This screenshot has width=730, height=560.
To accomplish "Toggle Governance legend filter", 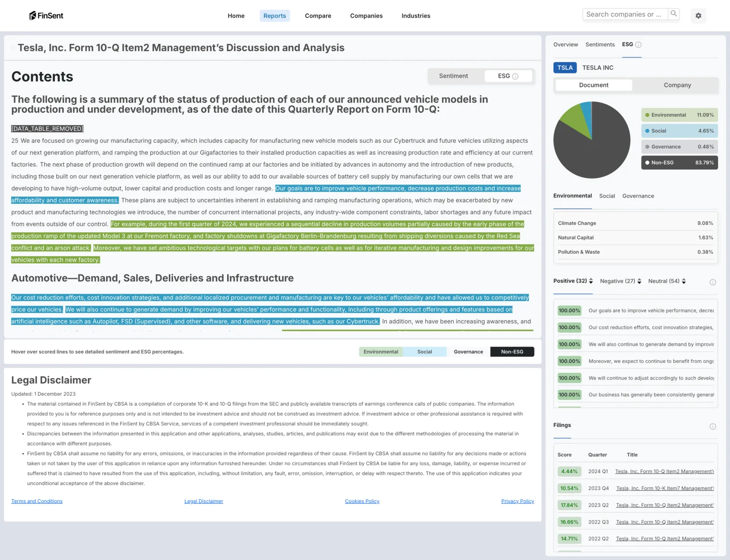I will [x=679, y=147].
